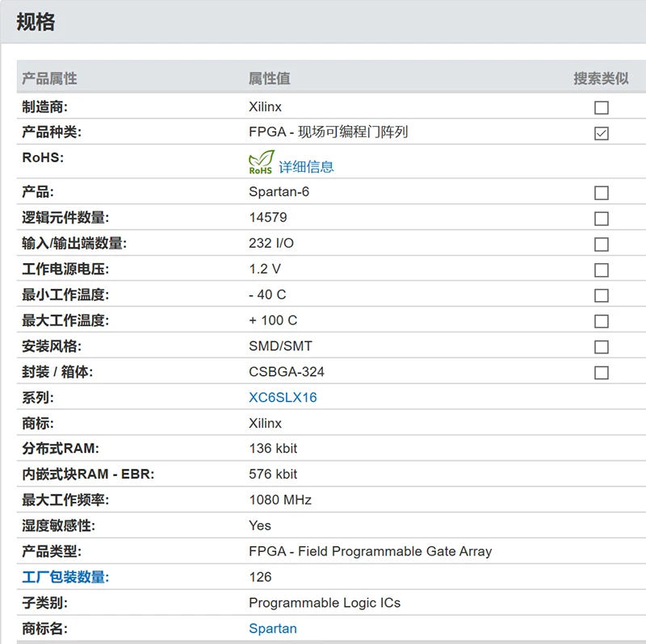Image resolution: width=646 pixels, height=644 pixels.
Task: Check the 工作电源电压 1.2 V checkbox
Action: click(601, 270)
